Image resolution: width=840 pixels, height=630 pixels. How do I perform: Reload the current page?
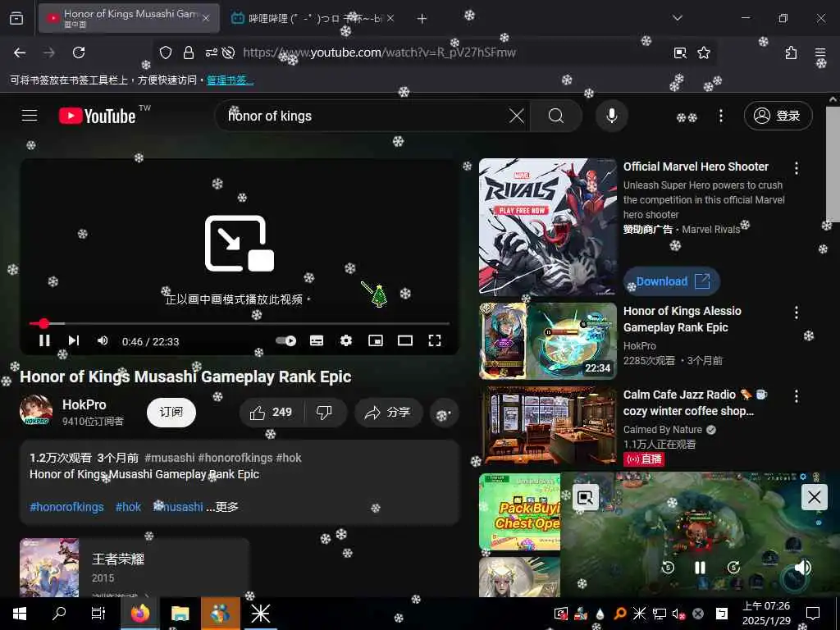tap(79, 52)
